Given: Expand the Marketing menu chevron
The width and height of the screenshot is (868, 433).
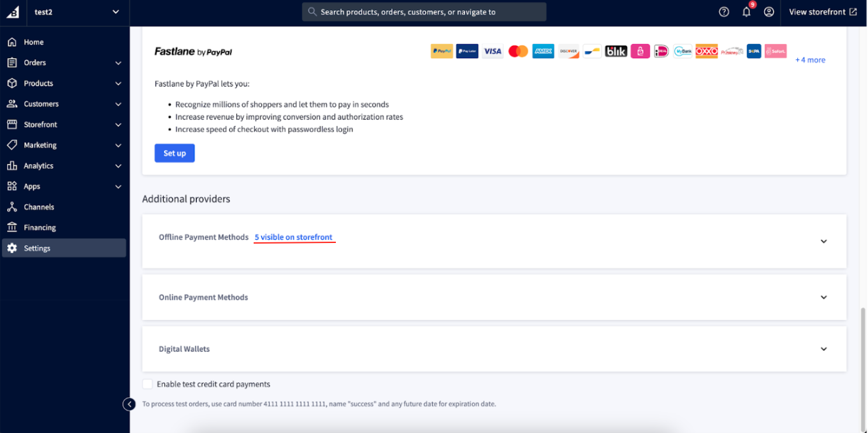Looking at the screenshot, I should coord(118,145).
